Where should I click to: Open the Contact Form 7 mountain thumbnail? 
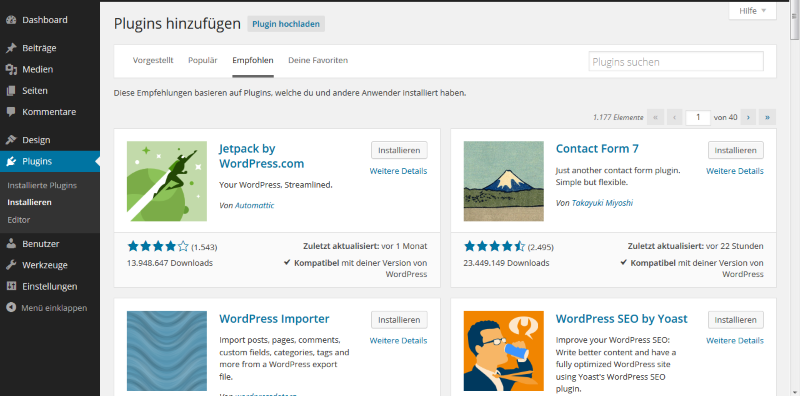tap(504, 181)
